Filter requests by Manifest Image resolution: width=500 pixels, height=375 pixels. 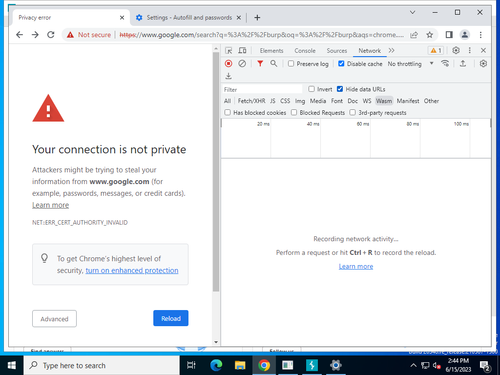click(408, 101)
